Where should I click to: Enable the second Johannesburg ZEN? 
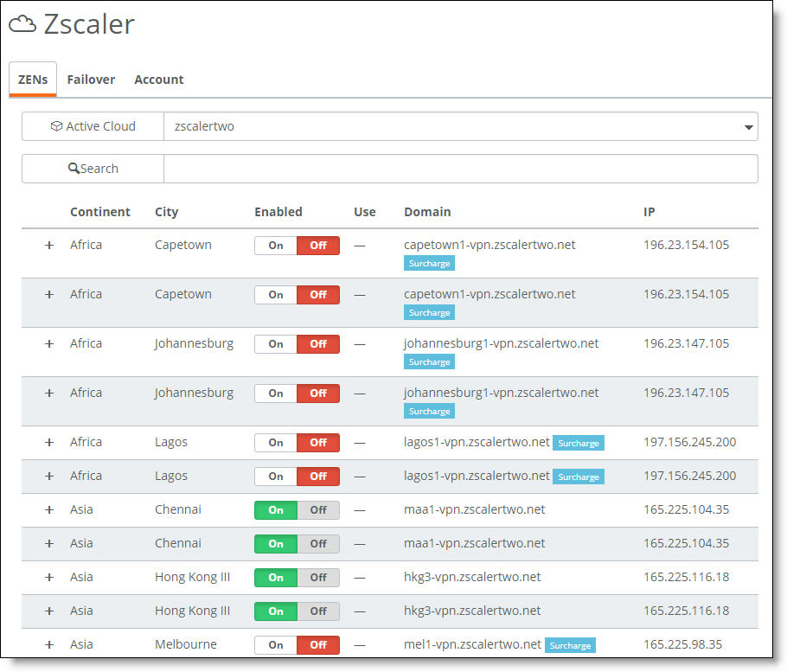tap(276, 393)
